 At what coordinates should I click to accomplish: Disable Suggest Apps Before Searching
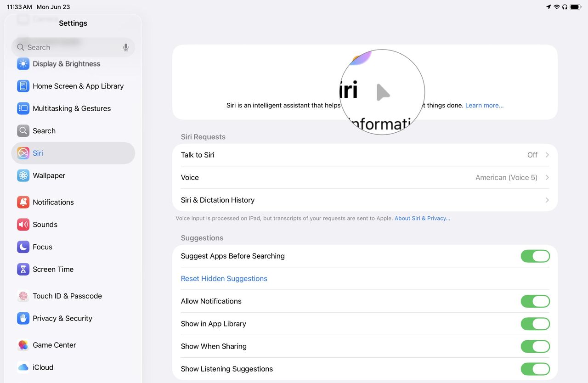tap(535, 256)
